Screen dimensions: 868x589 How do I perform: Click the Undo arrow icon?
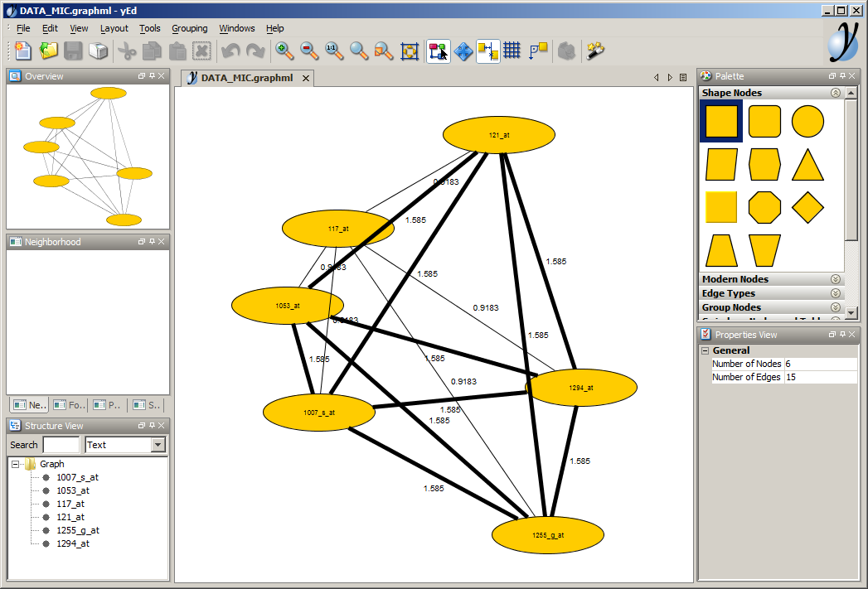coord(230,51)
